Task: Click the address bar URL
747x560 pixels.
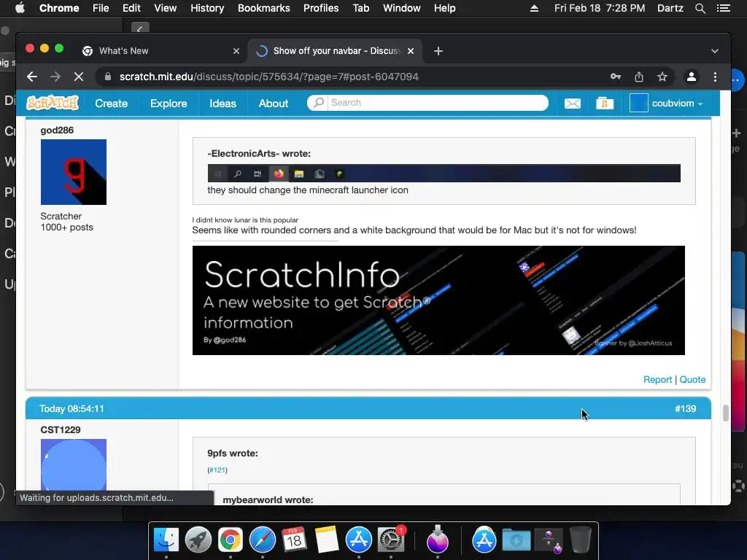Action: coord(268,77)
